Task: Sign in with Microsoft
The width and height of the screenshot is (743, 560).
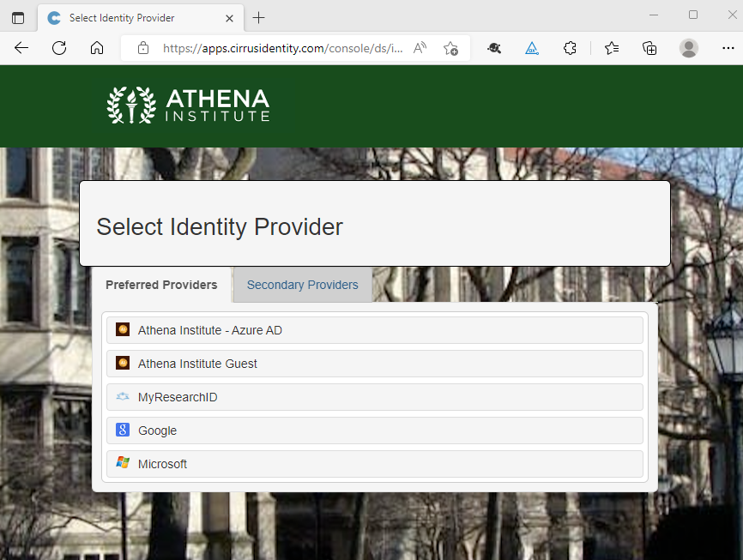Action: [x=375, y=464]
